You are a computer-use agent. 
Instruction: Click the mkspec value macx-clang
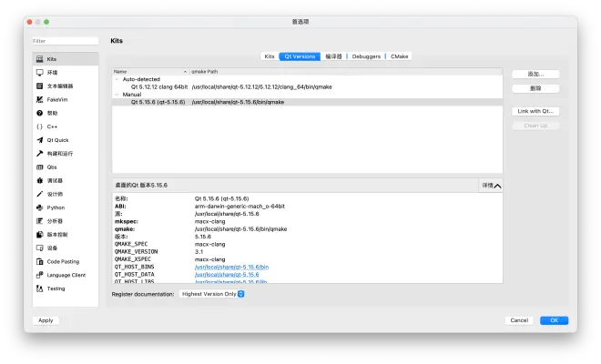click(x=209, y=221)
